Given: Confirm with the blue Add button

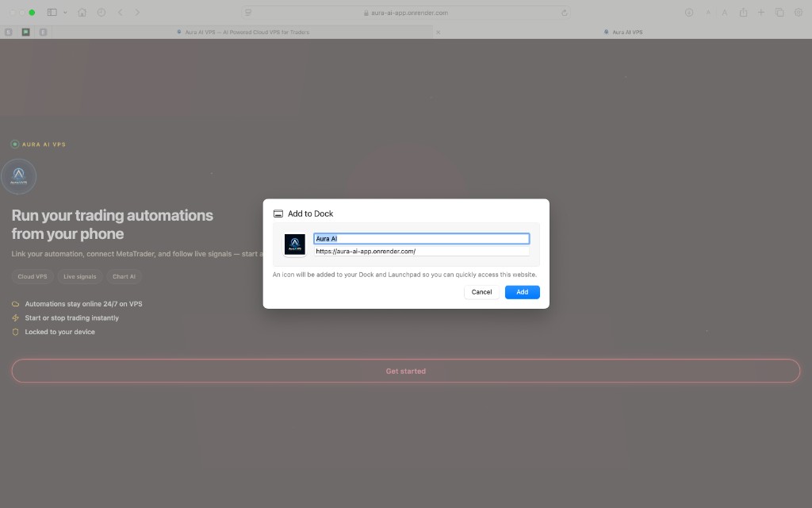Looking at the screenshot, I should tap(522, 292).
